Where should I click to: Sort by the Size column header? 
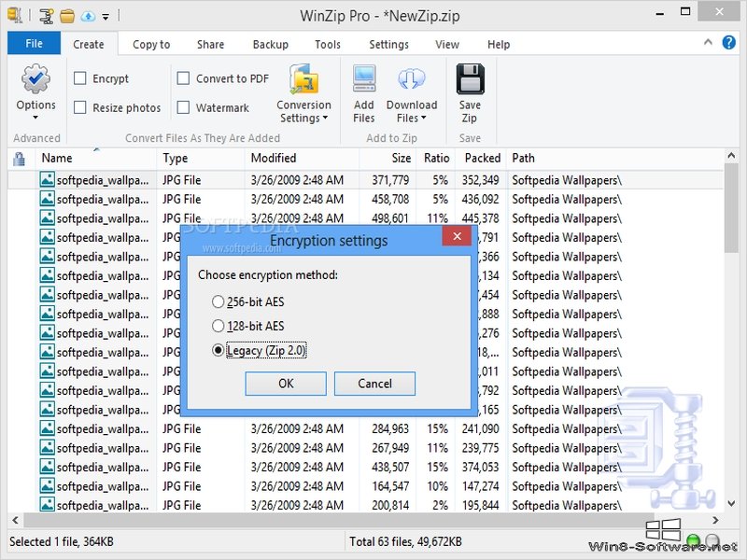pyautogui.click(x=388, y=158)
